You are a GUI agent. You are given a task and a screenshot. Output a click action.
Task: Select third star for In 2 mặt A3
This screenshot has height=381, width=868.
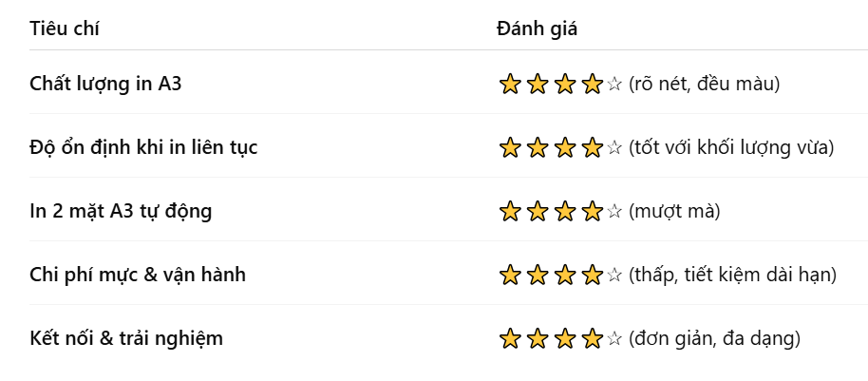pyautogui.click(x=565, y=212)
